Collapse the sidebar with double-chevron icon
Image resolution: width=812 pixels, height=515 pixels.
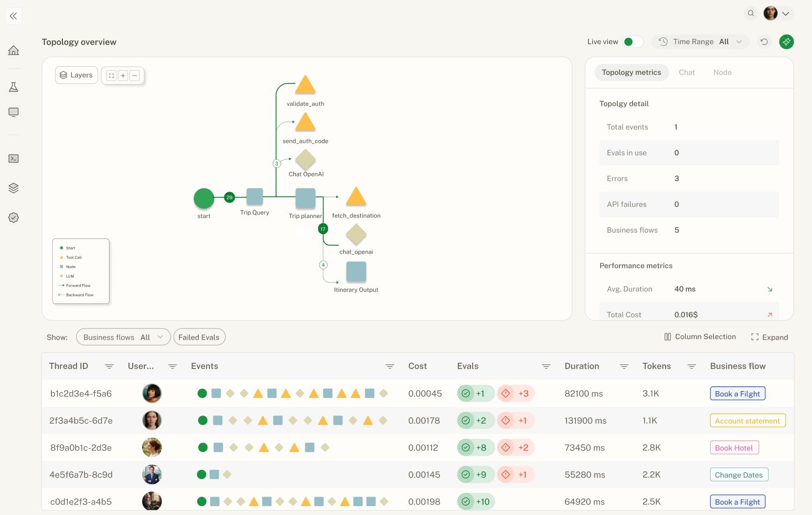tap(14, 16)
